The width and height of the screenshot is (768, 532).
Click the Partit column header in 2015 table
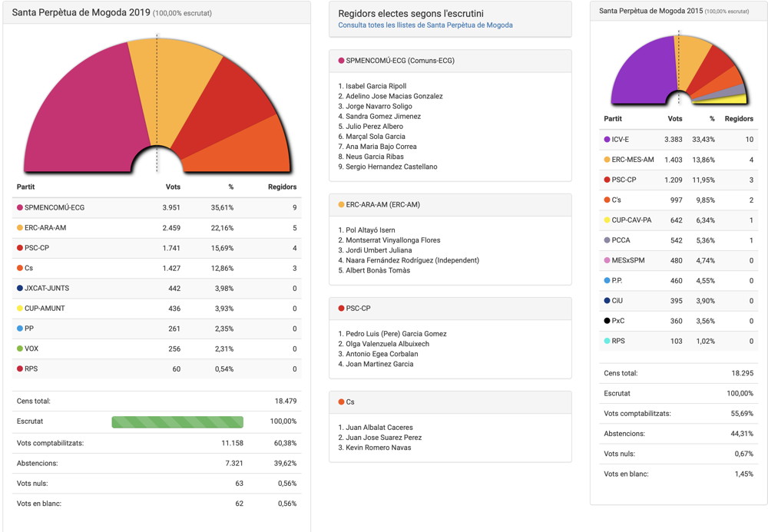point(613,119)
